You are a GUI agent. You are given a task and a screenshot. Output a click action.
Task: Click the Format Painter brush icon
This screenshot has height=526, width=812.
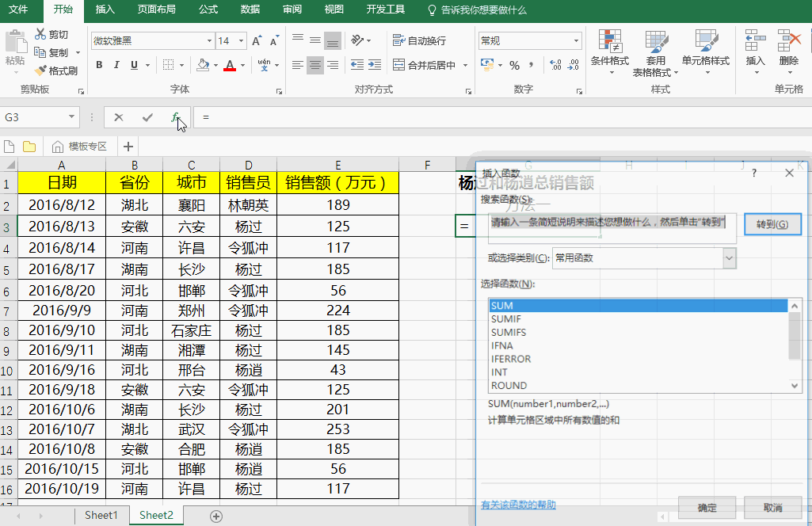tap(41, 71)
